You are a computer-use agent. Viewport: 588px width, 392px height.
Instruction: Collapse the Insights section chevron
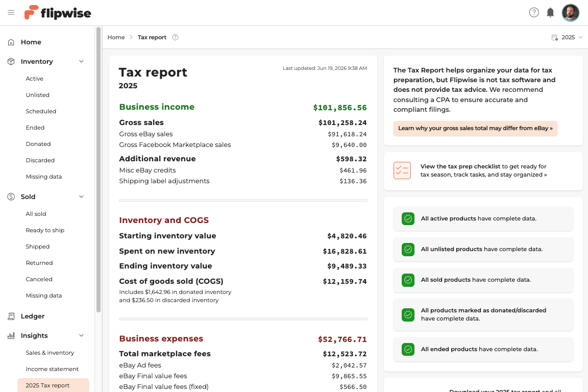pyautogui.click(x=81, y=336)
